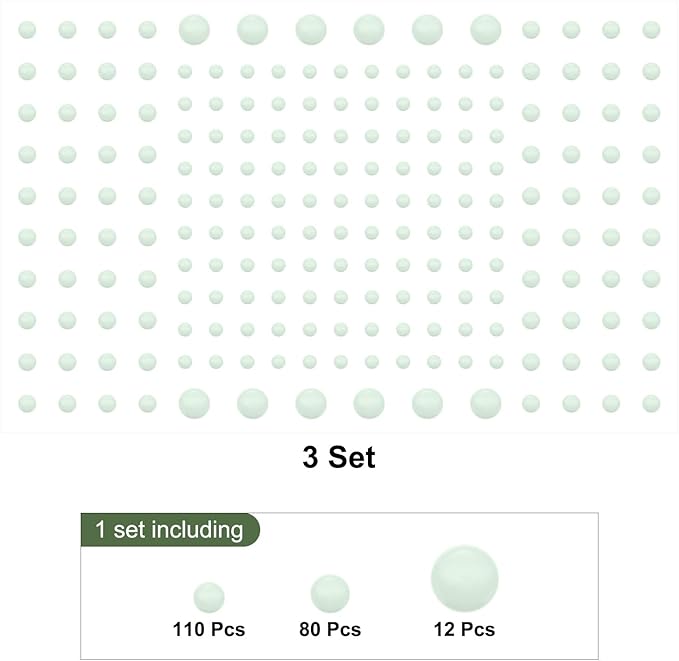679x661 pixels.
Task: Click the medium pearl above "80 Pcs"
Action: click(330, 594)
